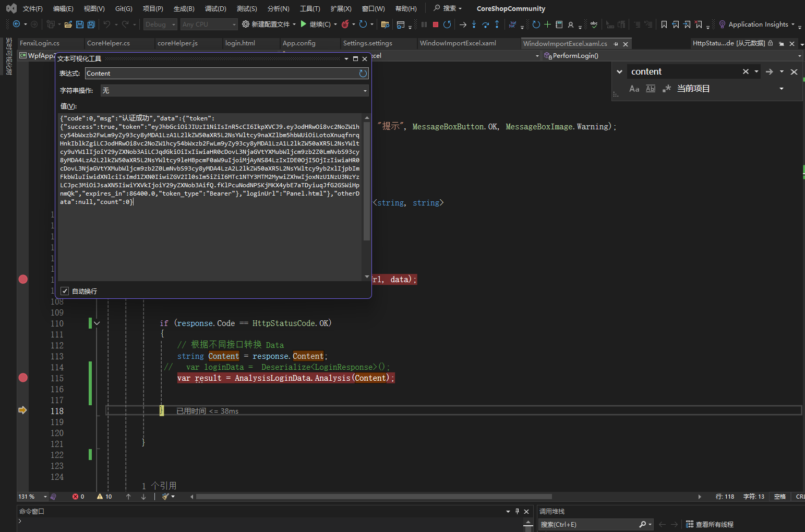This screenshot has width=805, height=532.
Task: Click the Save All icon
Action: [x=91, y=25]
